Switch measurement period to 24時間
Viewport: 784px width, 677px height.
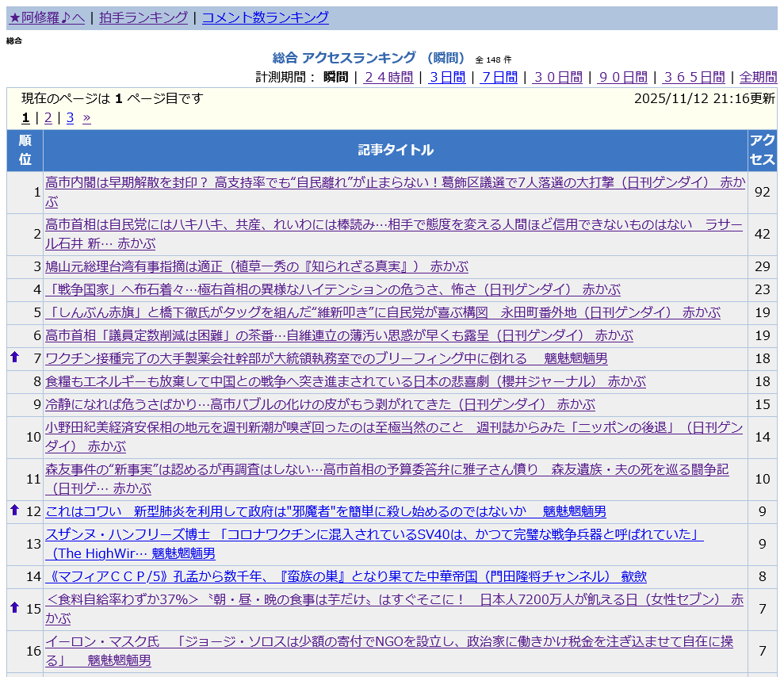(x=388, y=77)
